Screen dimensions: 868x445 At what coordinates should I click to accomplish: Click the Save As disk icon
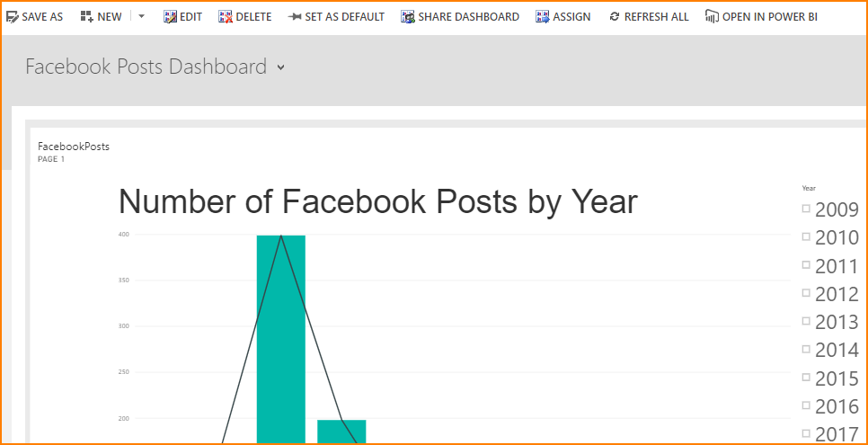(x=13, y=17)
